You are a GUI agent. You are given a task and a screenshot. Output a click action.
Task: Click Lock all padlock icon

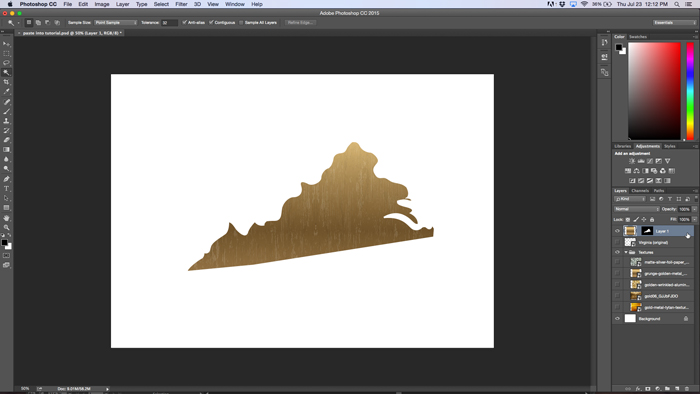coord(652,220)
